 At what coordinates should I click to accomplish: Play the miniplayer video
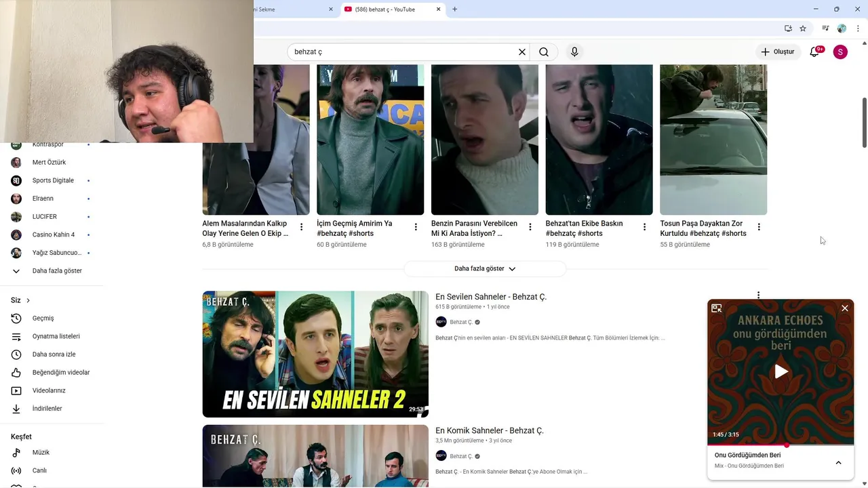pos(781,371)
